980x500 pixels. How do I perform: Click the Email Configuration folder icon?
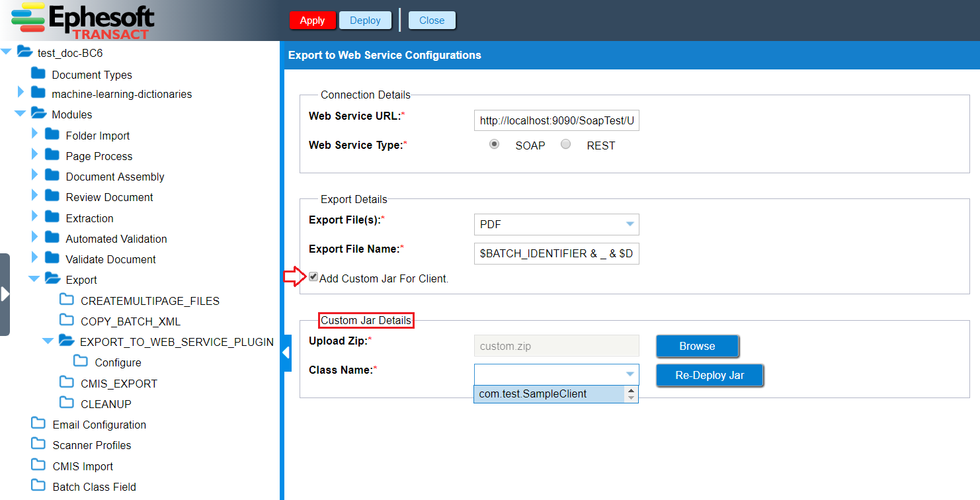point(38,423)
